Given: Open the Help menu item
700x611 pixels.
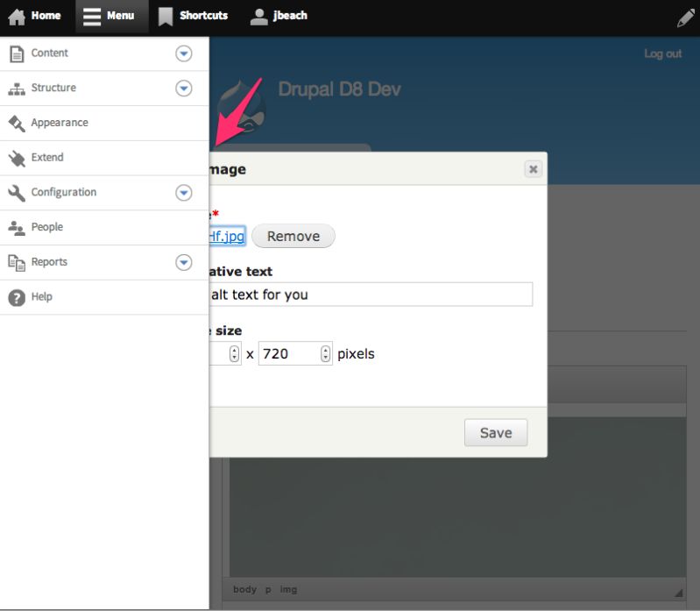Looking at the screenshot, I should [x=41, y=297].
